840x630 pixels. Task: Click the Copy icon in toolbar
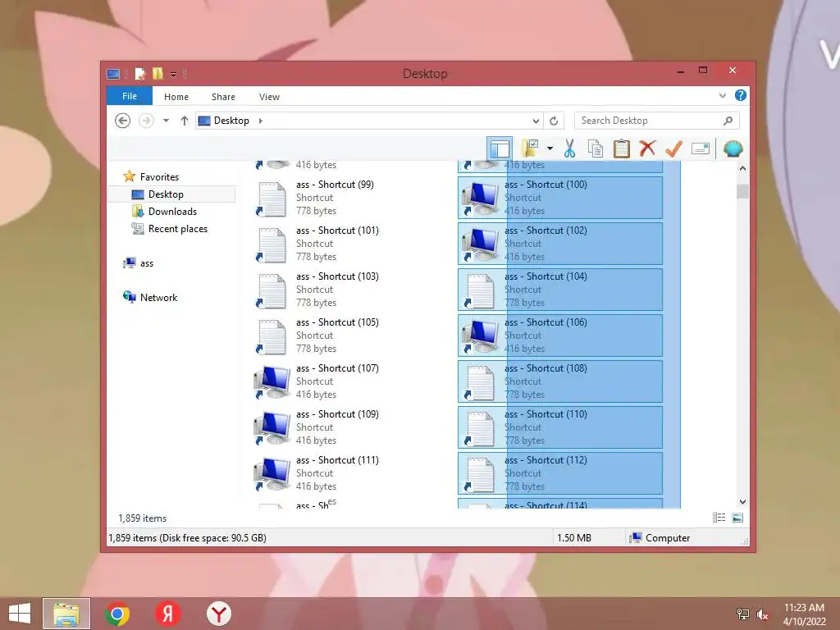(596, 149)
